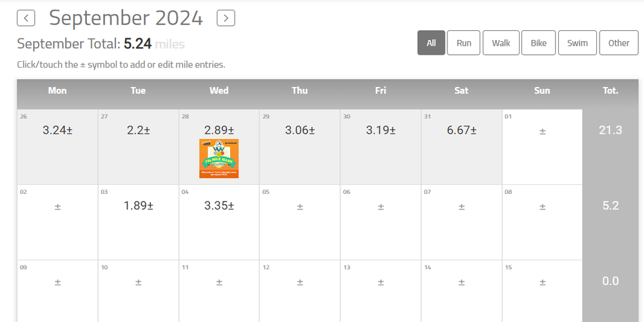Go to next month arrow
The height and width of the screenshot is (322, 644).
(x=226, y=18)
